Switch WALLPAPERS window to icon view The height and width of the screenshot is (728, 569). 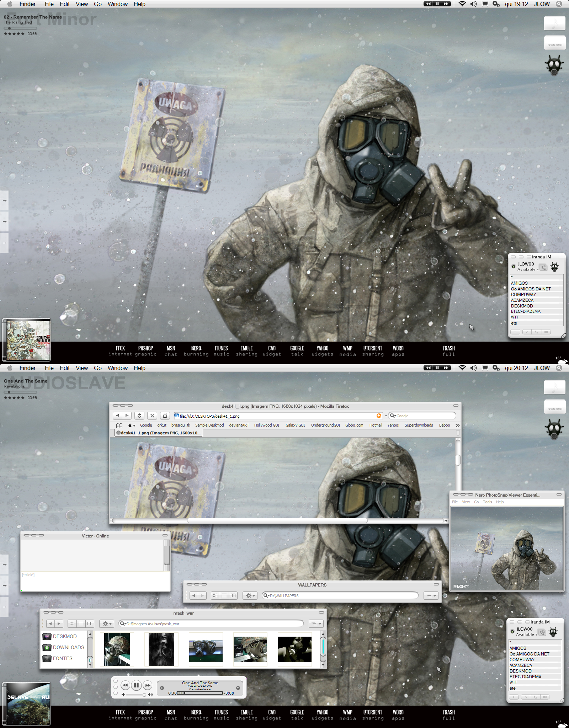216,595
